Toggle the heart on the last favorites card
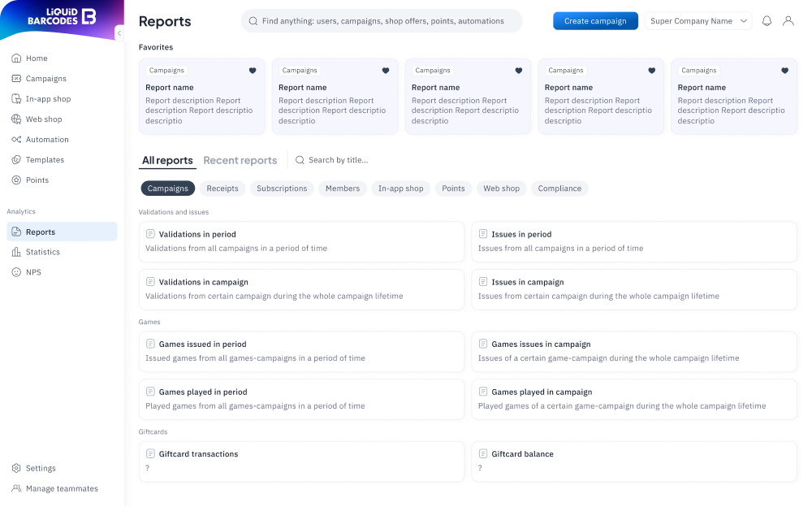The height and width of the screenshot is (507, 812). coord(784,71)
